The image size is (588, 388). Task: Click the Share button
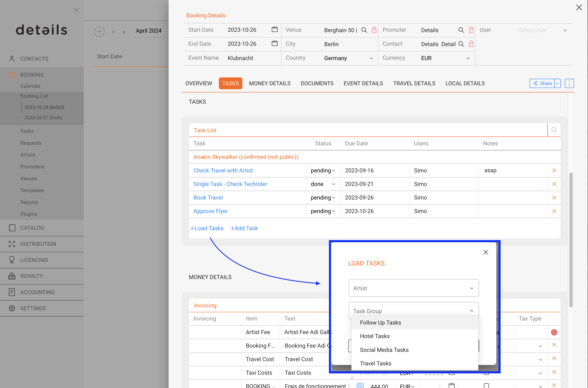(542, 83)
